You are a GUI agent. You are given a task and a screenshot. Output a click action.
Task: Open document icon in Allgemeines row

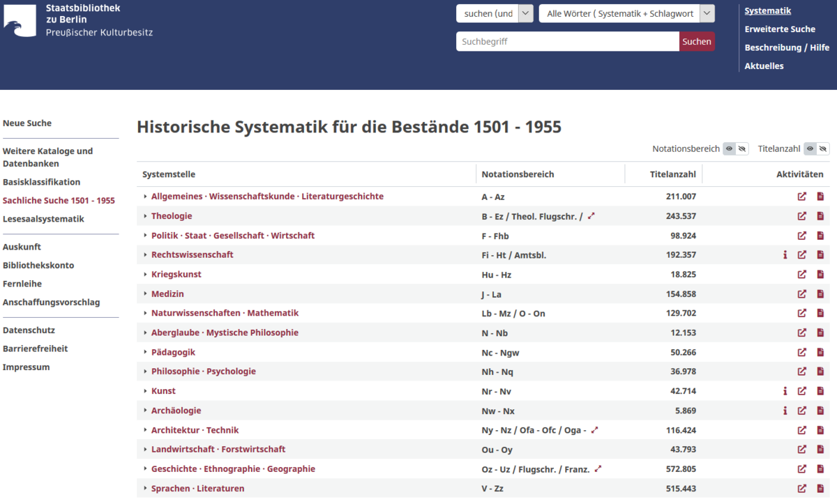pyautogui.click(x=820, y=197)
